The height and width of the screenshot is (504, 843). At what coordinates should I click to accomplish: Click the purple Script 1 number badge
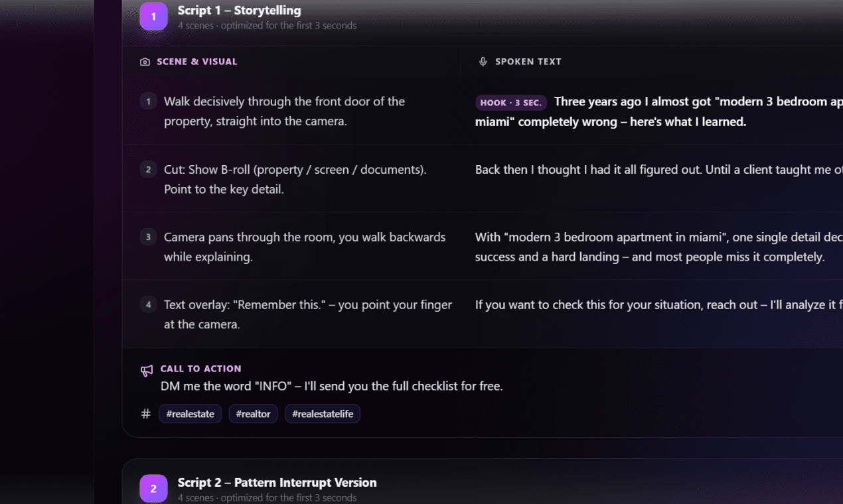coord(153,17)
